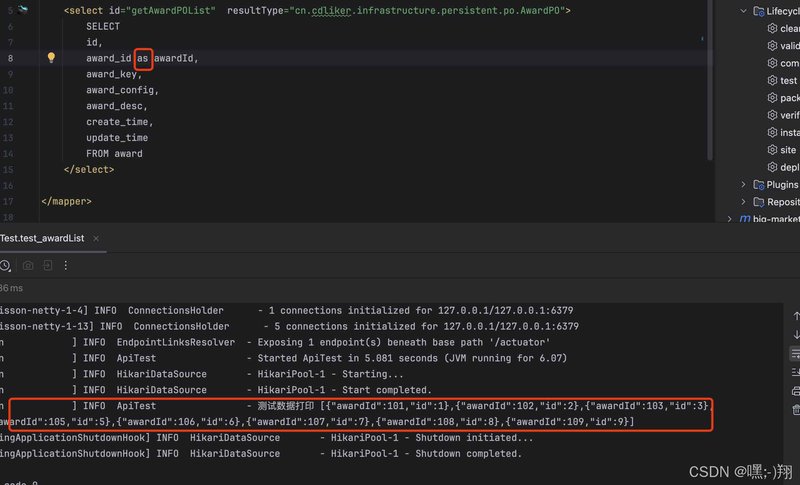Click the Repositories folder icon

click(x=759, y=202)
